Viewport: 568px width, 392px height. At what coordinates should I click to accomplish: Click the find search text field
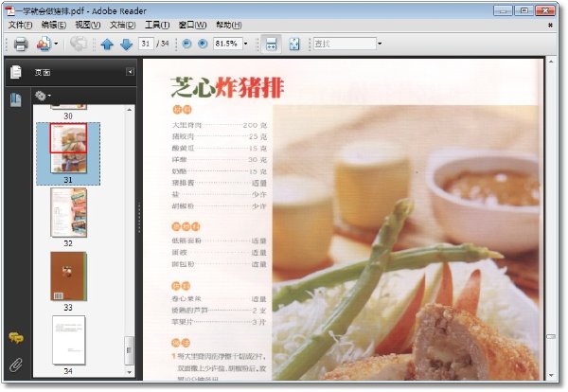point(345,44)
